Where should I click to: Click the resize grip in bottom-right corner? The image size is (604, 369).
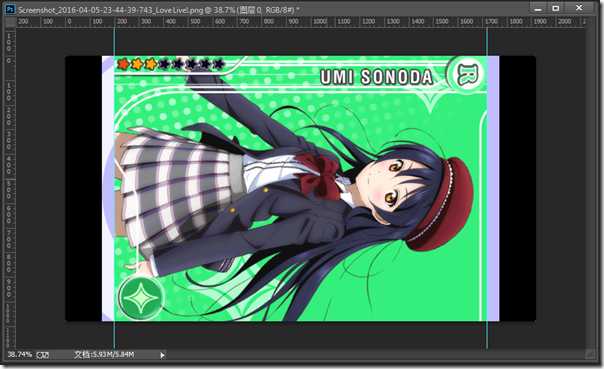point(590,354)
